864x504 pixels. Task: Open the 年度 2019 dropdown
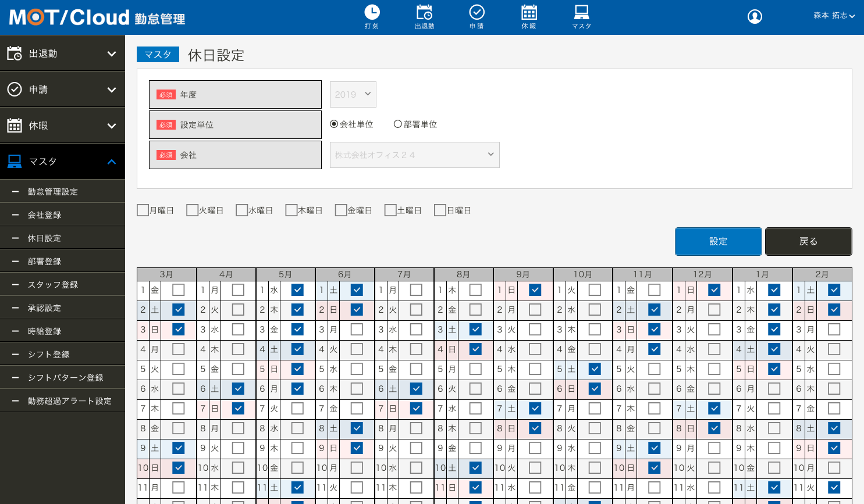(x=353, y=94)
